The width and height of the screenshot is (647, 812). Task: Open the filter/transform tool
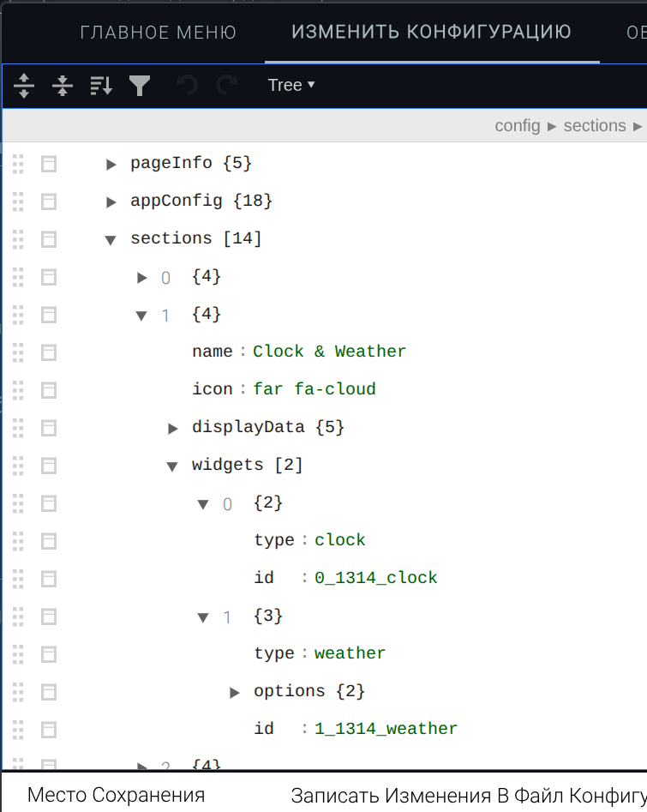coord(140,86)
